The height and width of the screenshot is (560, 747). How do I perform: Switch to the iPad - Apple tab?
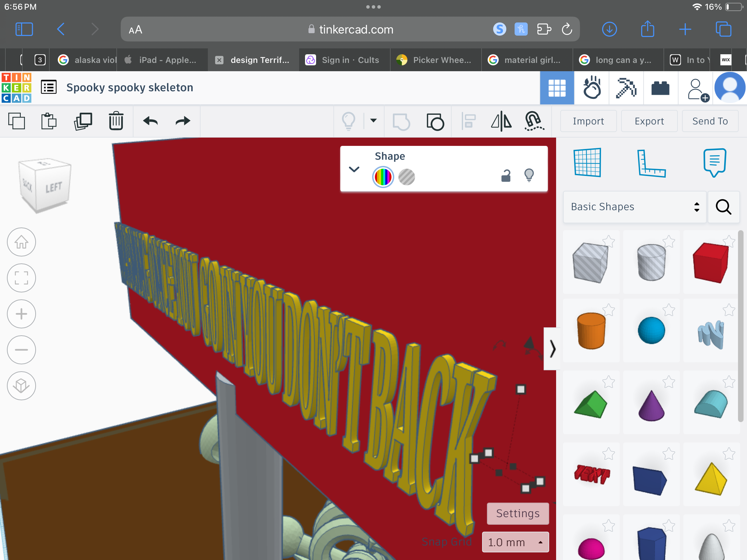[162, 60]
